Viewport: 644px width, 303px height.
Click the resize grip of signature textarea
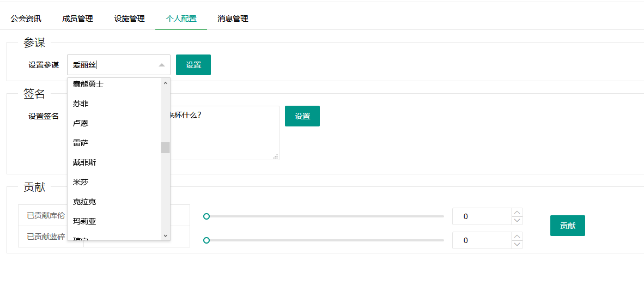point(276,156)
